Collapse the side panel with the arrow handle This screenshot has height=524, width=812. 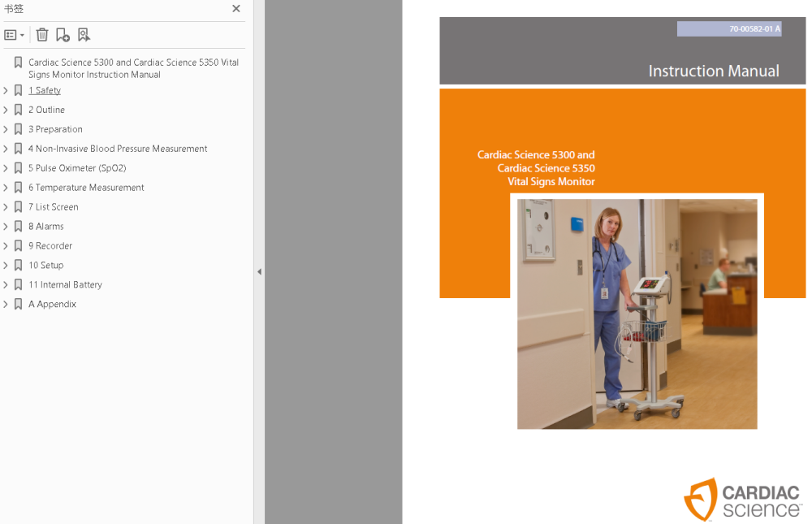click(x=259, y=271)
